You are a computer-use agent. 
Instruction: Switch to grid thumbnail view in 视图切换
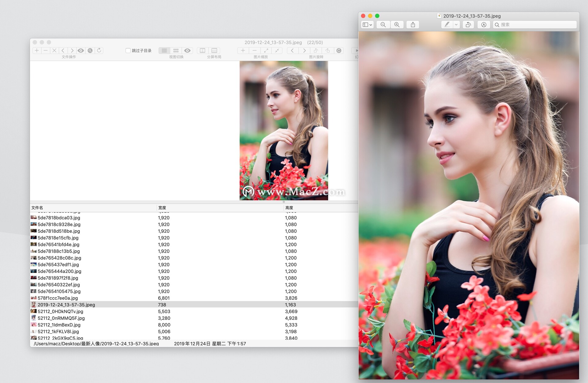click(x=176, y=50)
